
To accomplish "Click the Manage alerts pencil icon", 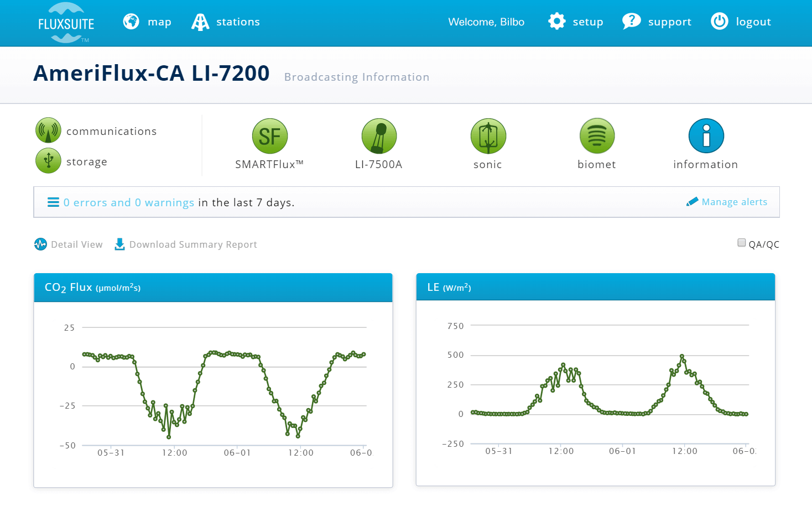I will click(692, 202).
